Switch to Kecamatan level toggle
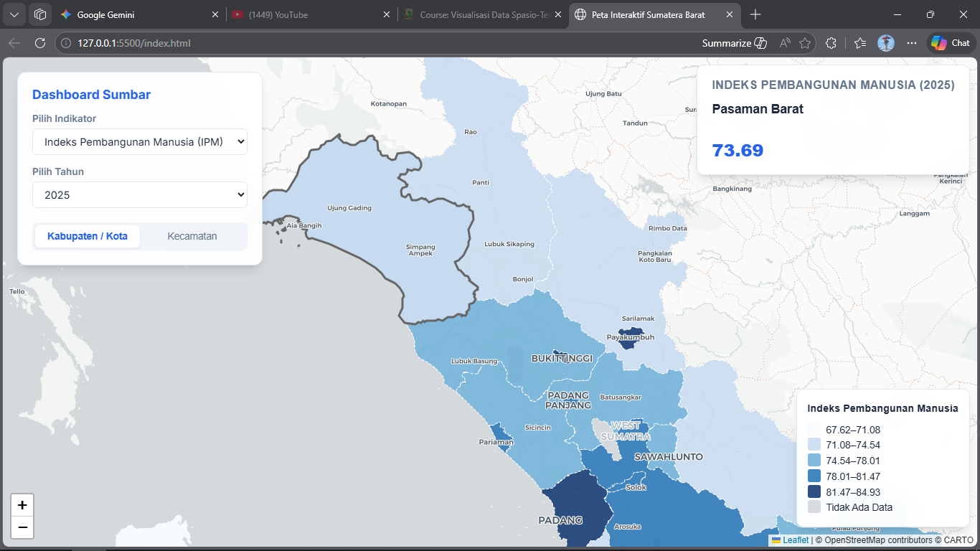Viewport: 980px width, 551px height. coord(192,236)
